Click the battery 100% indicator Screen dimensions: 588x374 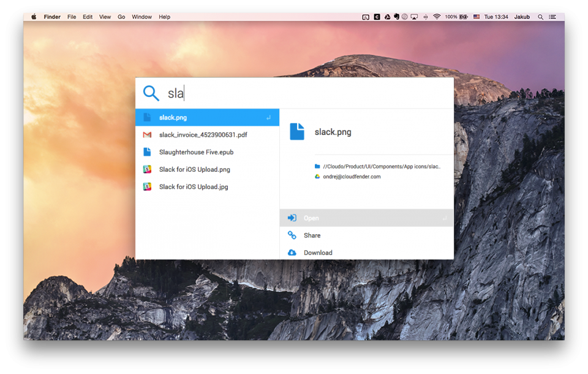[x=456, y=17]
